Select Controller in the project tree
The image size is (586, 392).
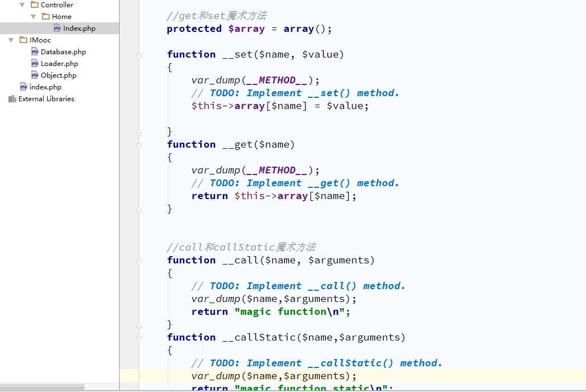(57, 5)
